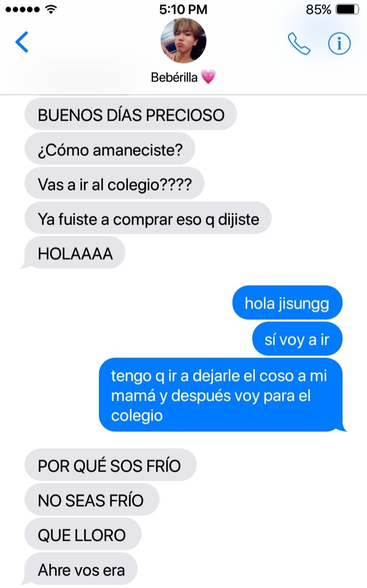Select the ¿Cómo amaneciste? message
Image resolution: width=367 pixels, height=588 pixels.
pyautogui.click(x=110, y=149)
